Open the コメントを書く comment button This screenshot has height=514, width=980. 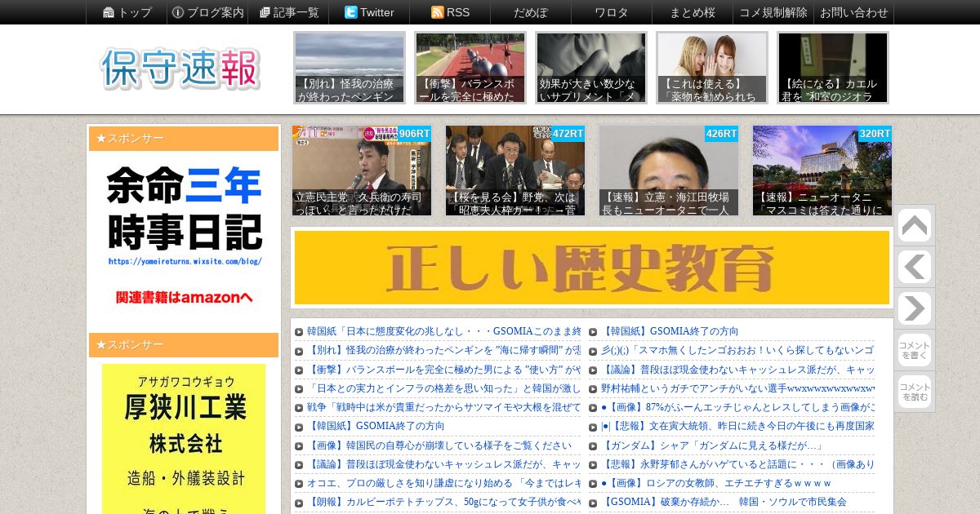(915, 351)
